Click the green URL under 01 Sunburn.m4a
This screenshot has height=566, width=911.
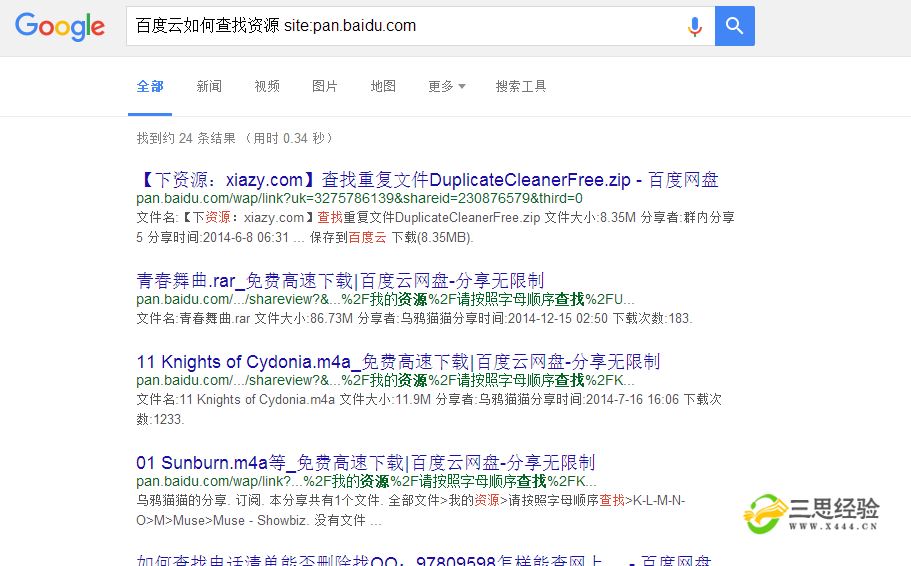pos(366,481)
